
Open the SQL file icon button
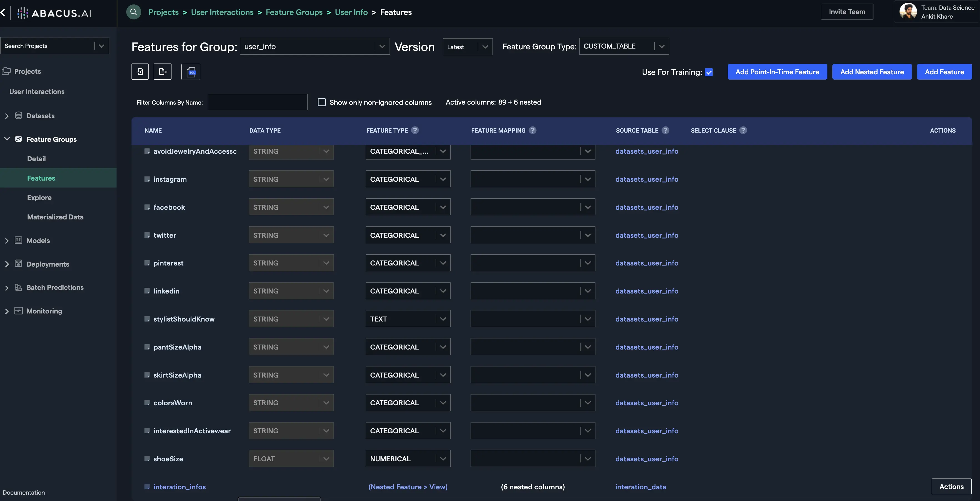pos(191,72)
